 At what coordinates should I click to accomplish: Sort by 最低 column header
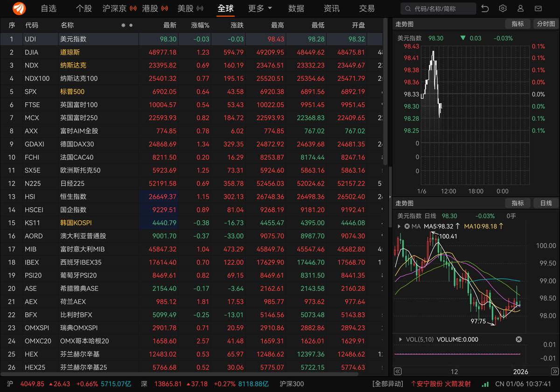(x=317, y=25)
